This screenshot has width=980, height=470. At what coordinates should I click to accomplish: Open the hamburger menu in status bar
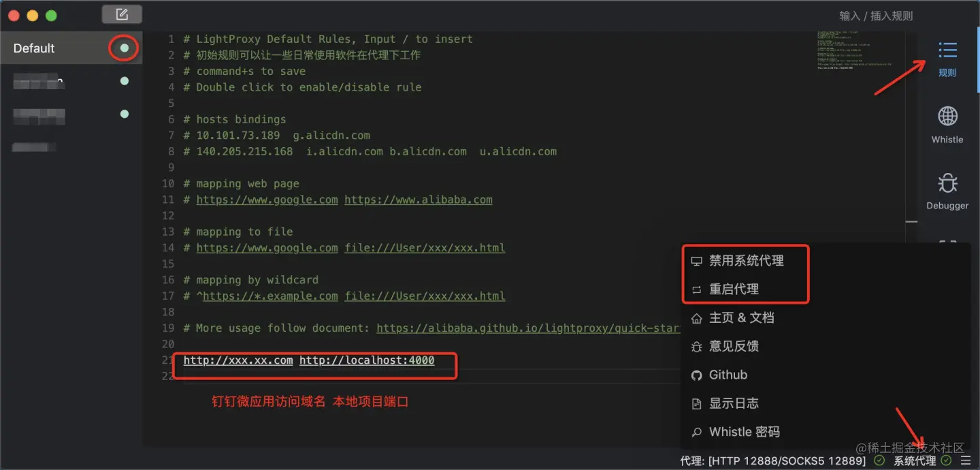[966, 461]
